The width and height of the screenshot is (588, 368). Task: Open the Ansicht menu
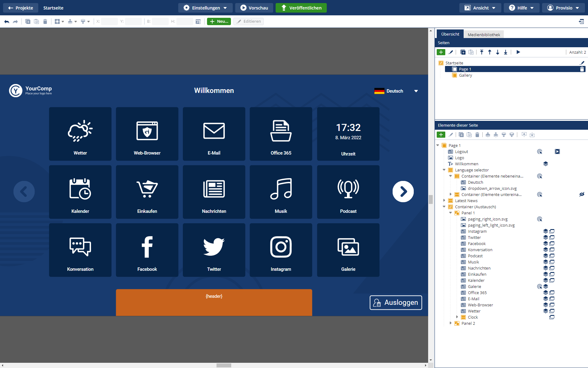point(480,8)
